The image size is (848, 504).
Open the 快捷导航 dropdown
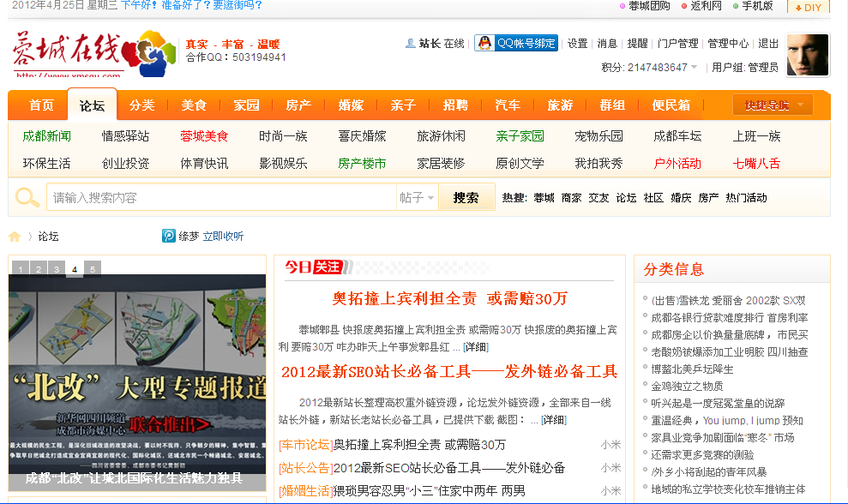[773, 105]
